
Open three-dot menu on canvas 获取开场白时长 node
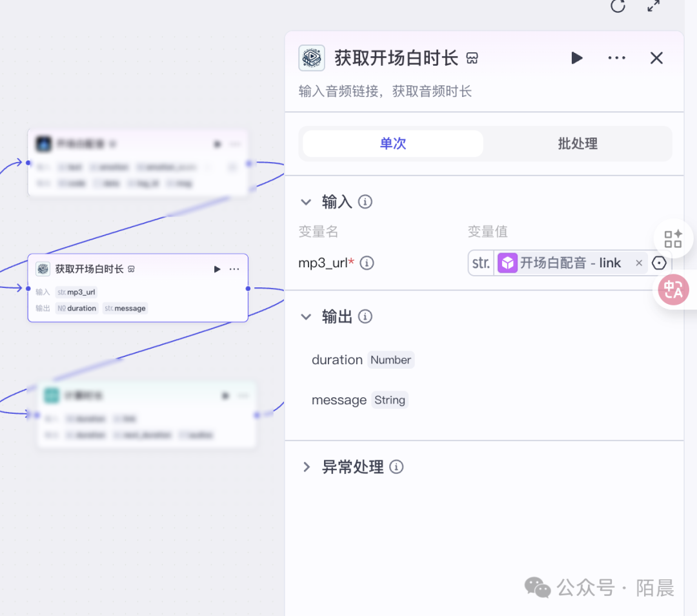pyautogui.click(x=234, y=269)
